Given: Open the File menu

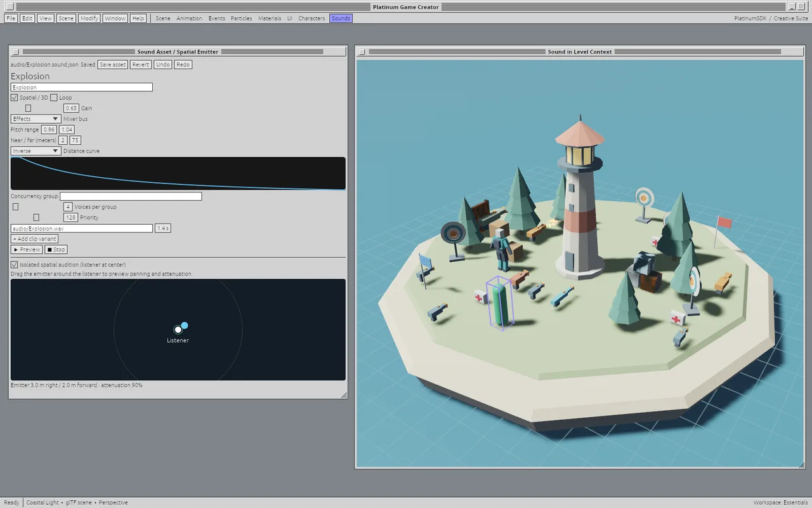Looking at the screenshot, I should click(x=11, y=18).
